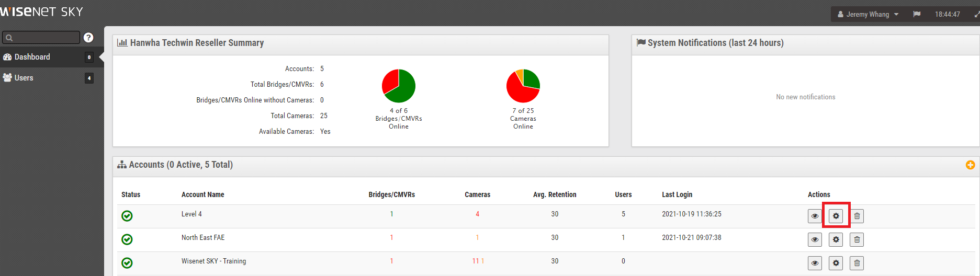Click the Wisenet SKY logo
This screenshot has width=980, height=276.
coord(41,11)
